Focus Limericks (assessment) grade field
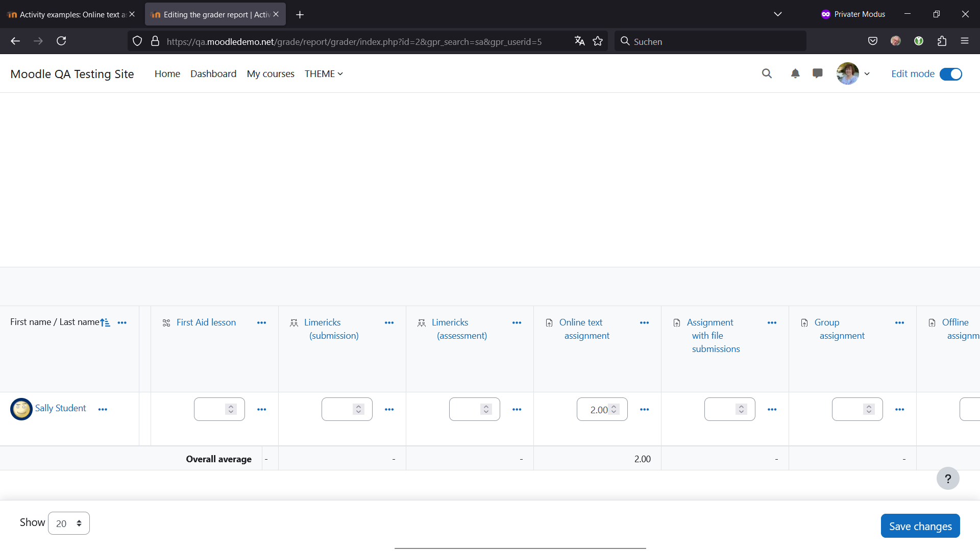The height and width of the screenshot is (551, 980). pos(475,409)
